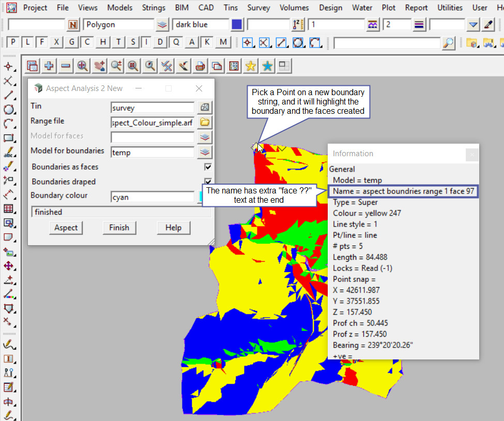
Task: Click the print view icon
Action: [200, 66]
